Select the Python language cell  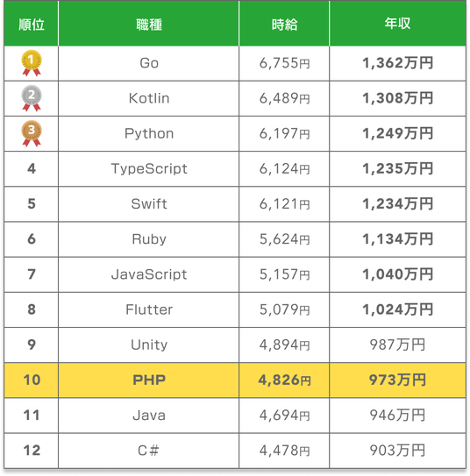coord(149,133)
